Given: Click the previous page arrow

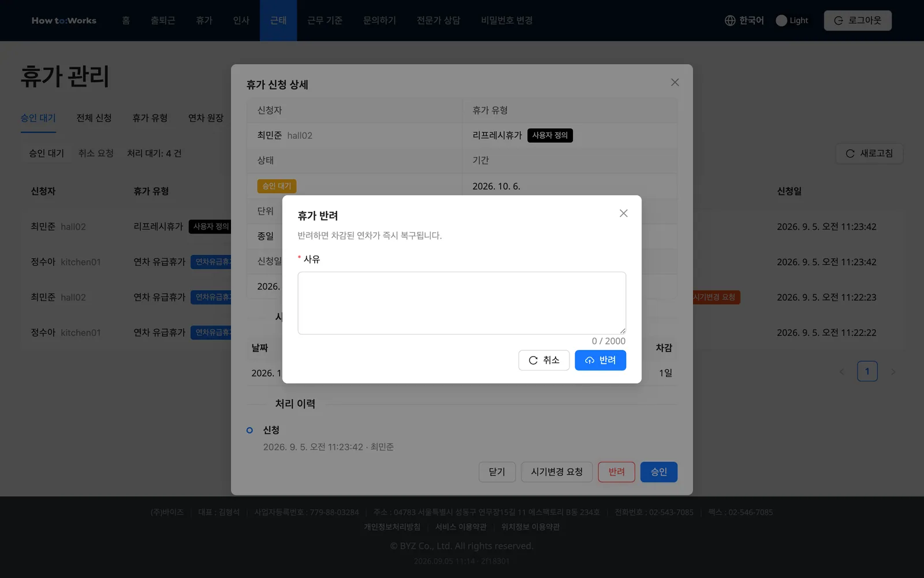Looking at the screenshot, I should tap(841, 372).
